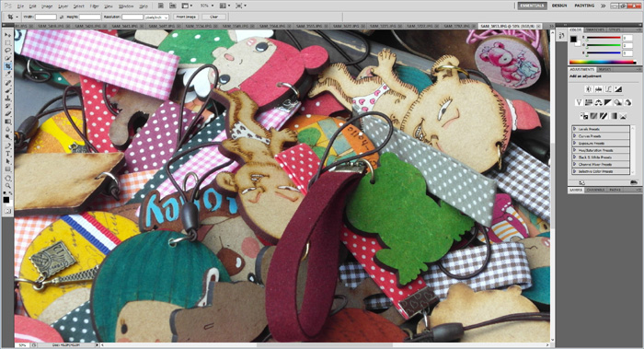
Task: Add an Exposure adjustment
Action: pos(618,88)
